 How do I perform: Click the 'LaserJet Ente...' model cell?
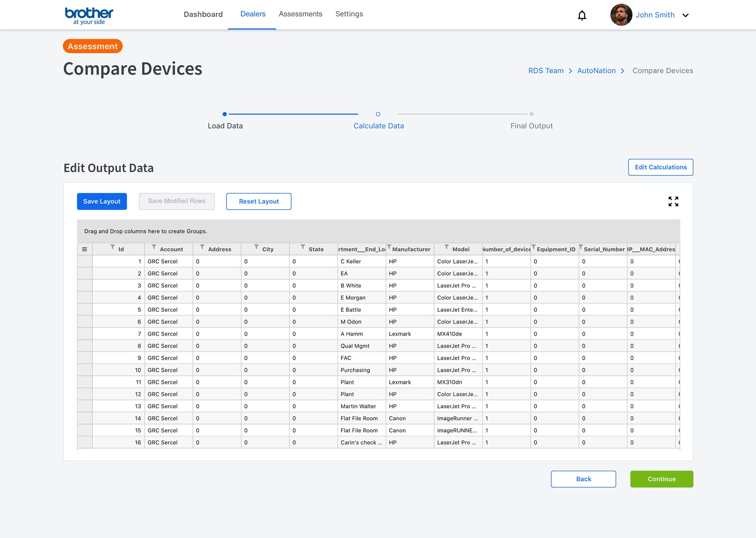458,310
